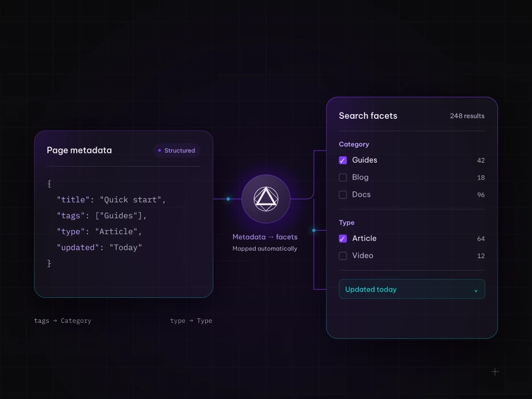Screen dimensions: 532x399
Task: Click the opening curly brace line
Action: (x=49, y=184)
